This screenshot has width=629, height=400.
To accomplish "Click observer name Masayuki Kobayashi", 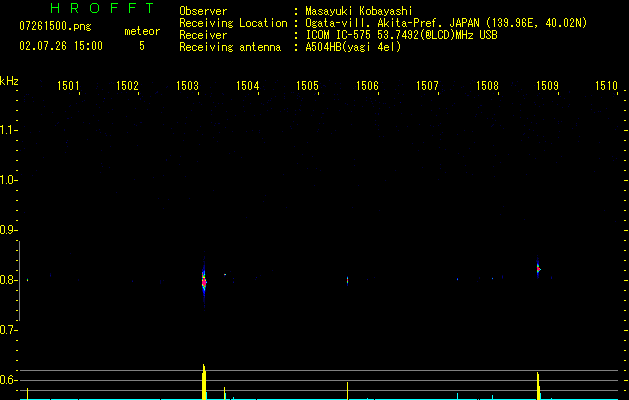I will click(359, 11).
